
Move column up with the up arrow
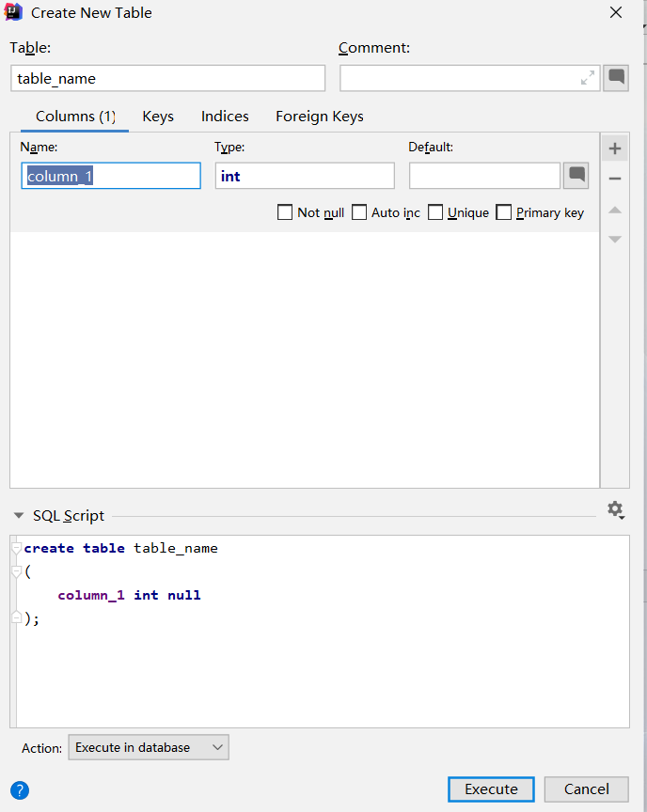pos(615,211)
